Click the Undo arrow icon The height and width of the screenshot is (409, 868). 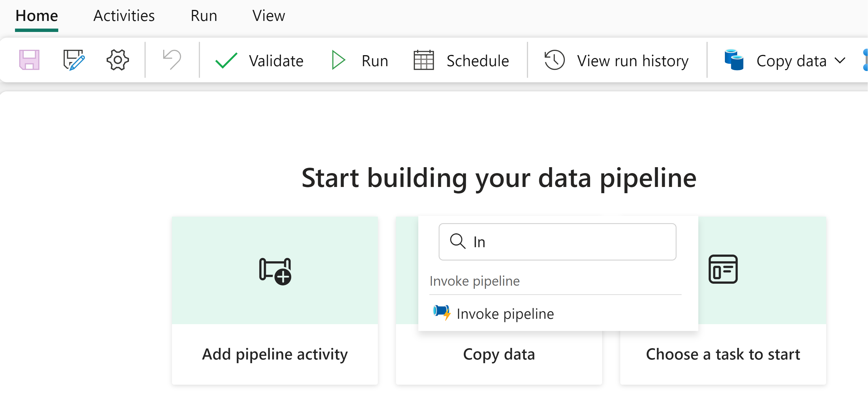172,60
